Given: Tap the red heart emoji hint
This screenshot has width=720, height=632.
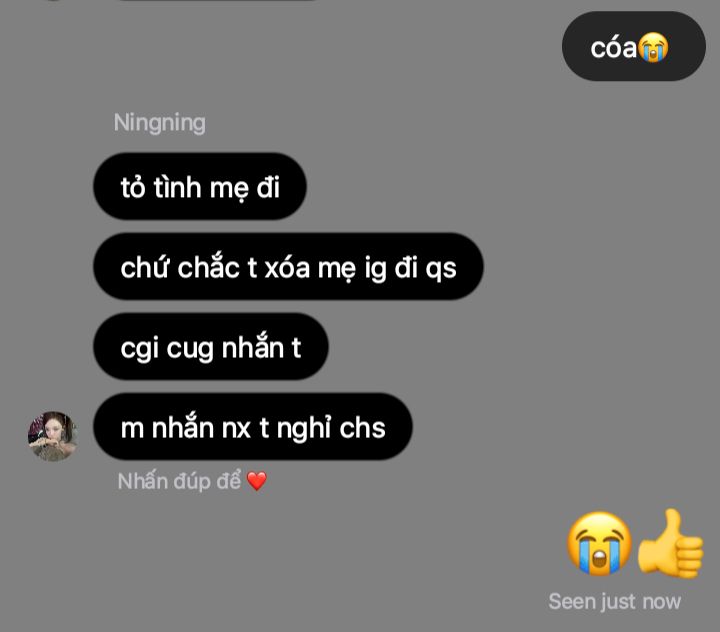Looking at the screenshot, I should 257,481.
